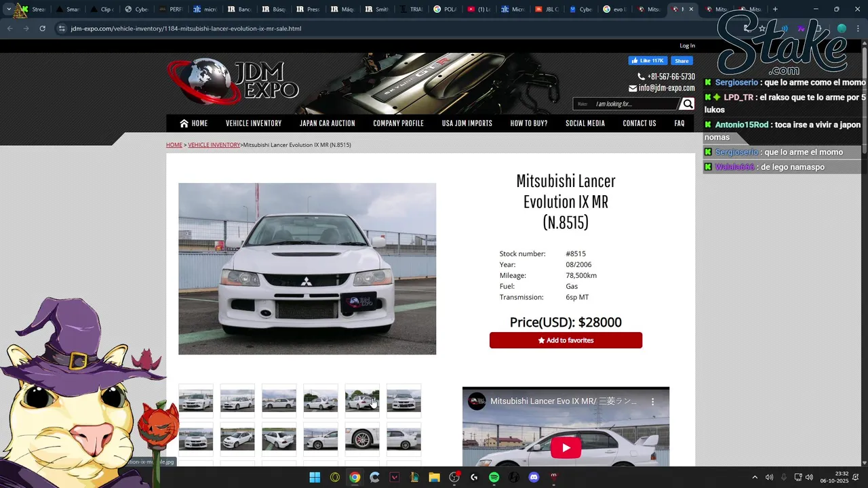Image resolution: width=868 pixels, height=488 pixels.
Task: Open the COMPANY PROFILE menu item
Action: [x=398, y=123]
